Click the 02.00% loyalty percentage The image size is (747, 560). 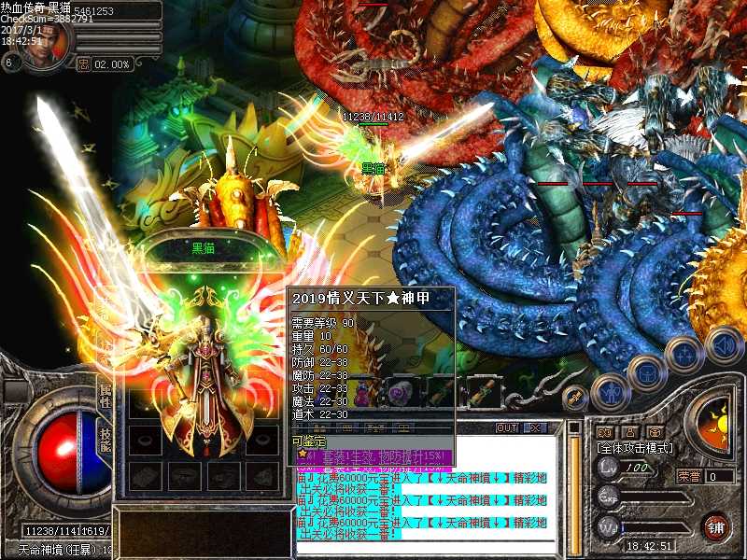(112, 63)
